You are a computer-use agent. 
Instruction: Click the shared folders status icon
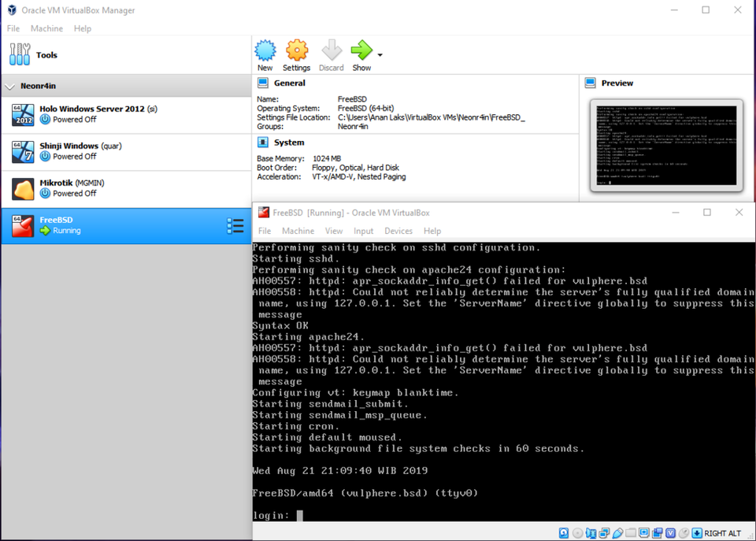click(632, 532)
